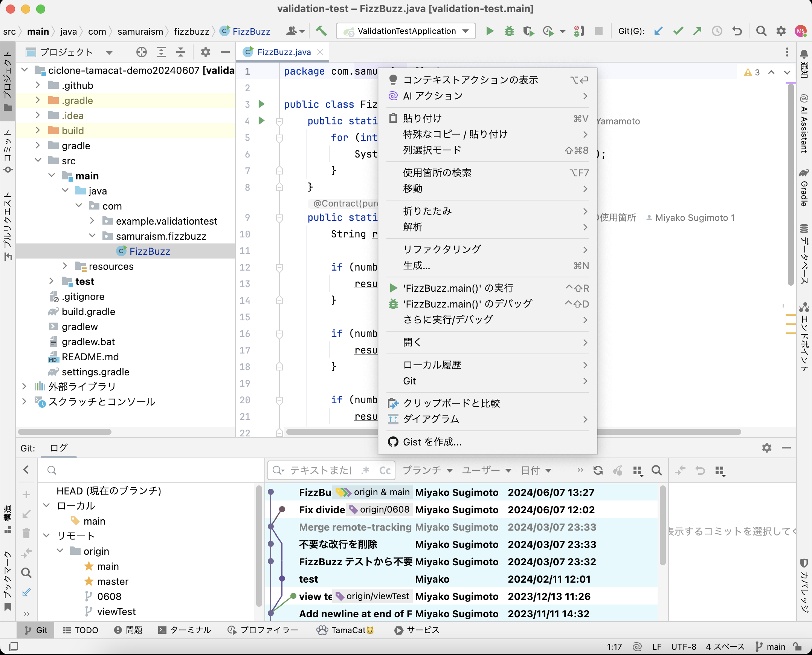Open Search Everywhere magnifier in toolbar
The width and height of the screenshot is (812, 655).
pyautogui.click(x=762, y=31)
